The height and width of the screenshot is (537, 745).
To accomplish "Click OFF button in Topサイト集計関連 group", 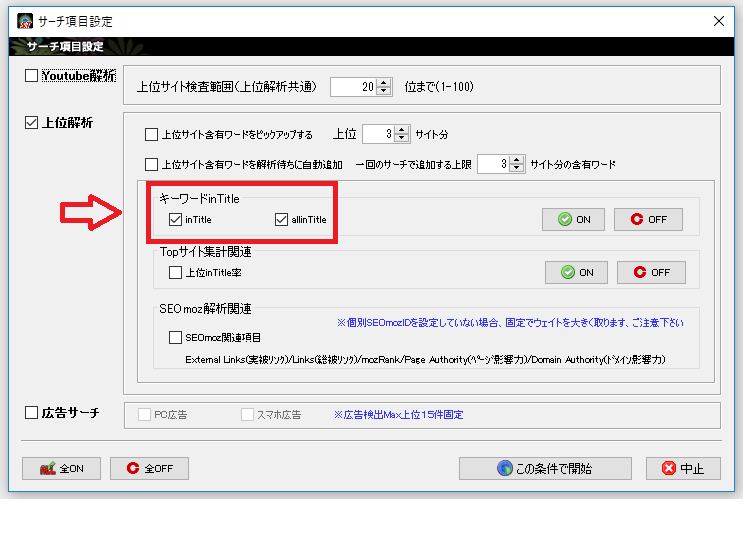I will pos(651,273).
